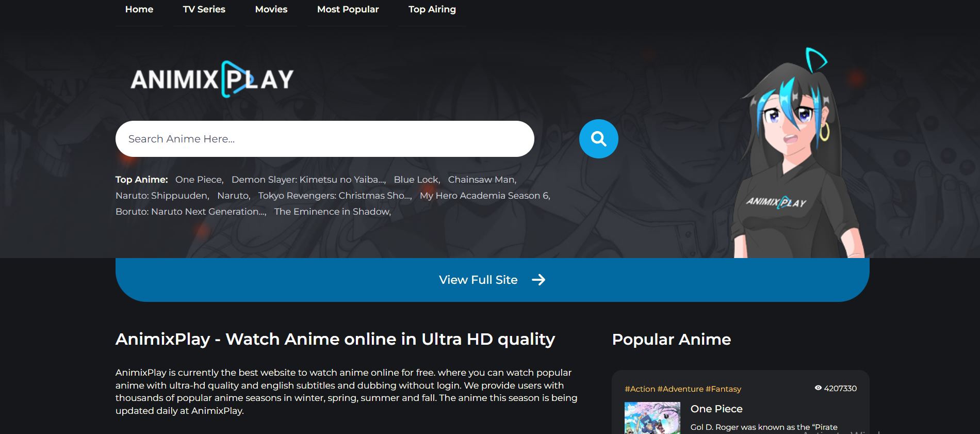The image size is (980, 434).
Task: Click the Top Anime: label
Action: pyautogui.click(x=142, y=180)
